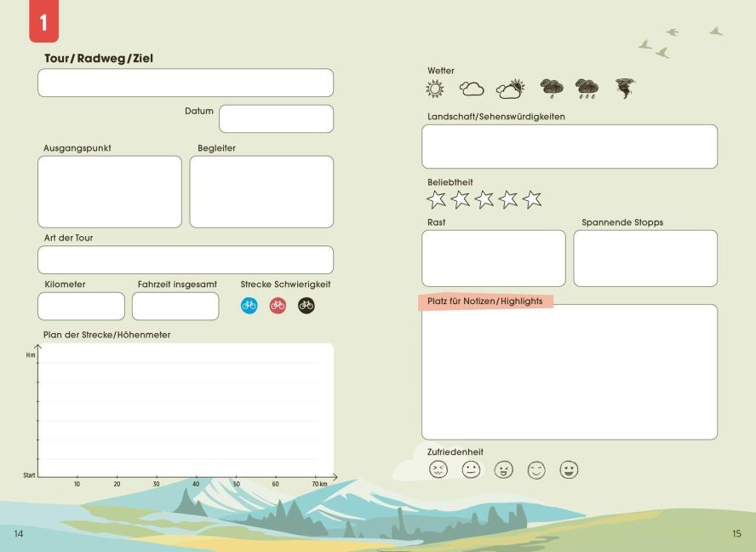This screenshot has width=756, height=552.
Task: Click the 60 km axis mark
Action: [275, 484]
